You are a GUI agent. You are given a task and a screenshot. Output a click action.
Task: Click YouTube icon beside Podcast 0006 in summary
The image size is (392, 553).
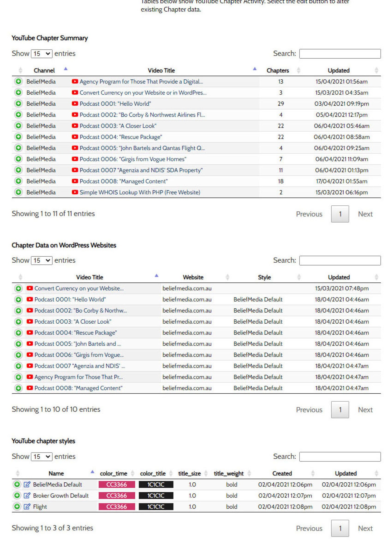click(75, 159)
